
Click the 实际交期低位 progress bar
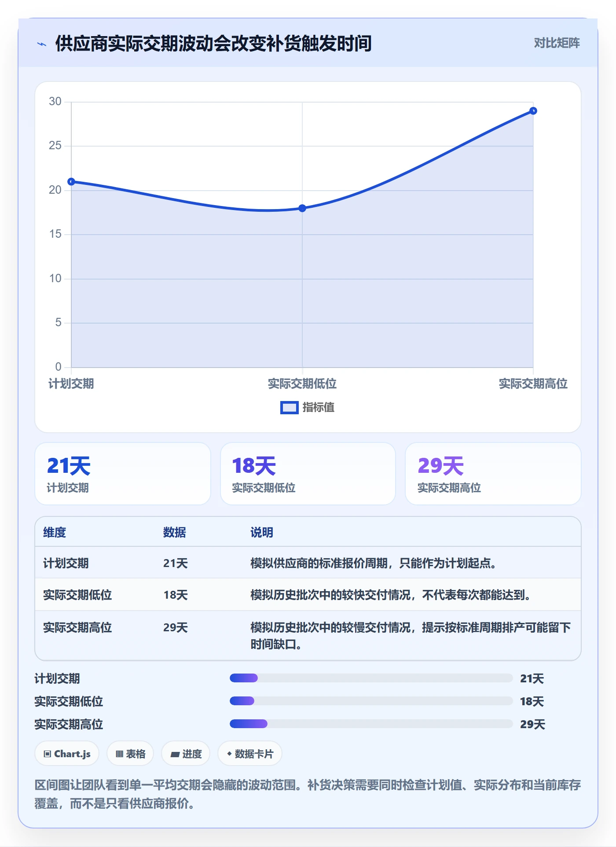click(x=371, y=701)
